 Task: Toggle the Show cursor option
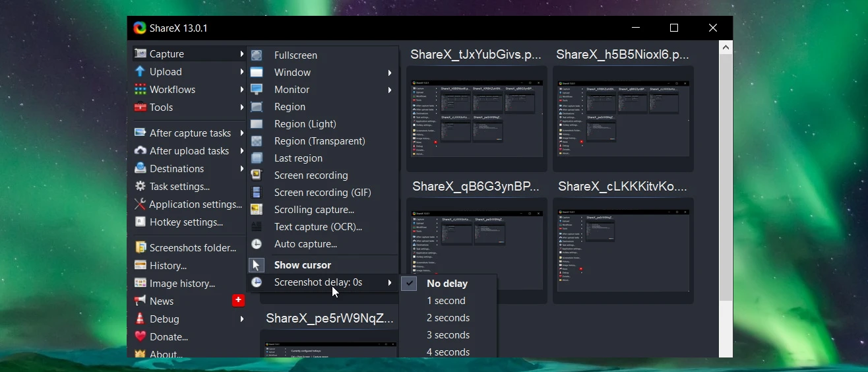pos(302,265)
